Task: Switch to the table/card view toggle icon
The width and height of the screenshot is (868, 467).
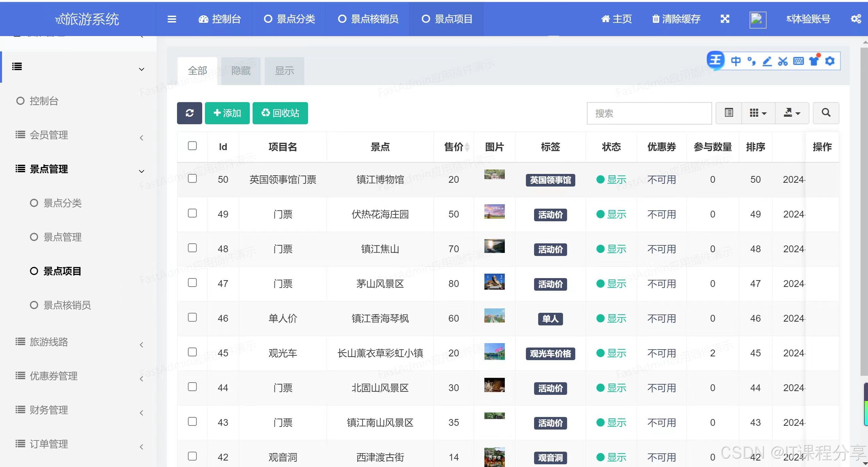Action: (729, 113)
